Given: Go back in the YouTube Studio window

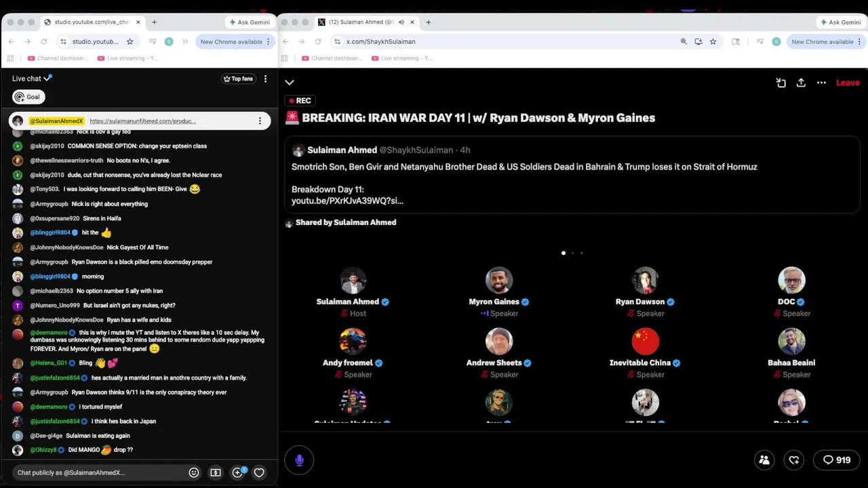Looking at the screenshot, I should [11, 41].
